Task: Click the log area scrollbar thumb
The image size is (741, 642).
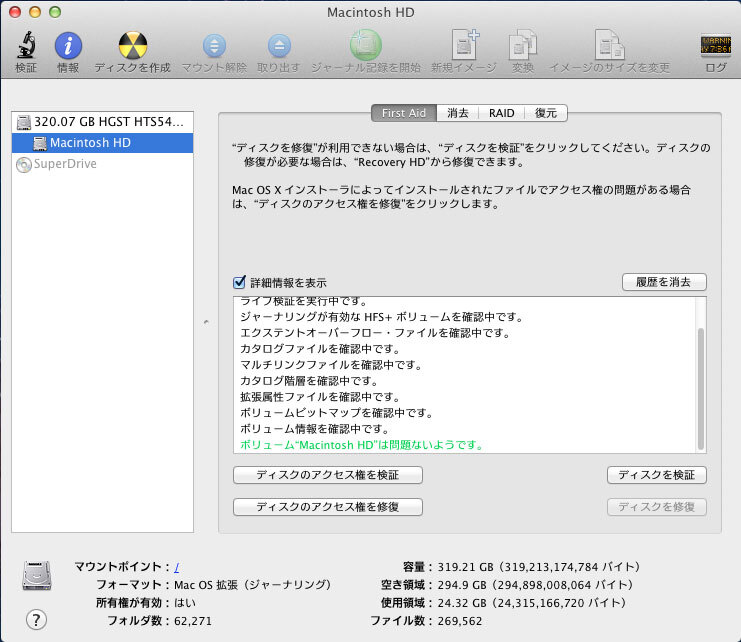Action: (x=700, y=388)
